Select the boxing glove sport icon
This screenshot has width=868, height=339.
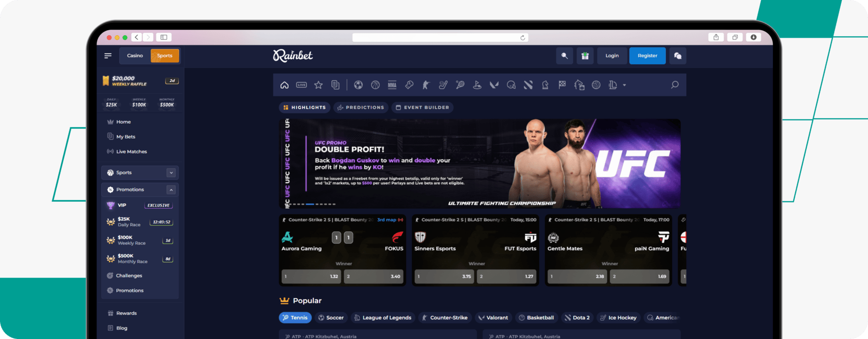pos(409,85)
